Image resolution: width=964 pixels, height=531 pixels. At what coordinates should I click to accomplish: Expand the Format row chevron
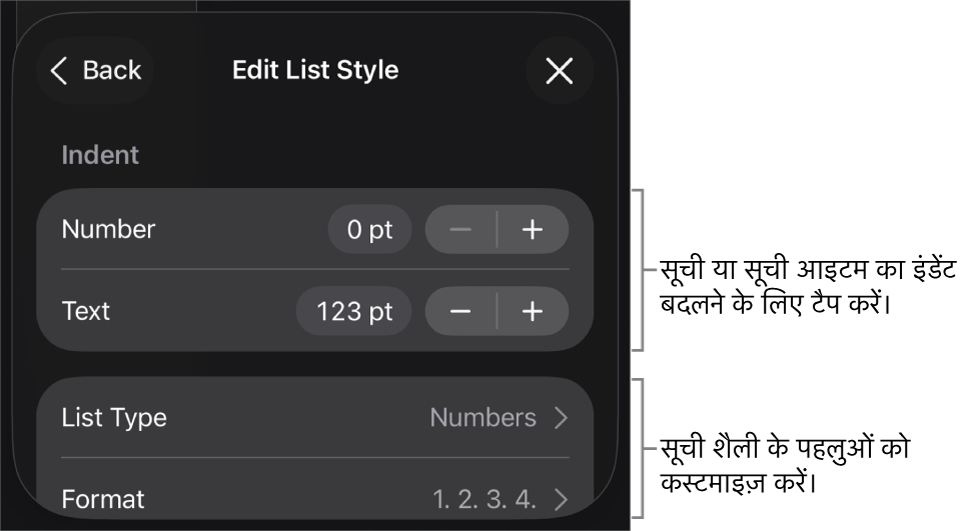(561, 499)
